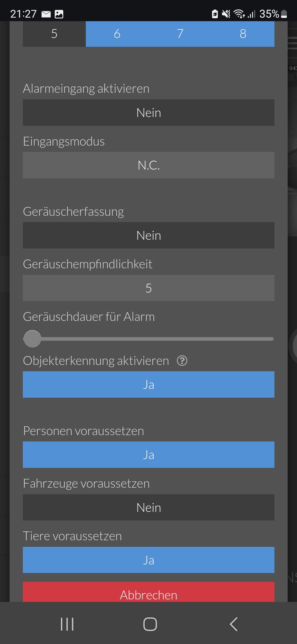Toggle Alarmeingang aktivieren from Nein
The height and width of the screenshot is (644, 297).
click(x=148, y=113)
